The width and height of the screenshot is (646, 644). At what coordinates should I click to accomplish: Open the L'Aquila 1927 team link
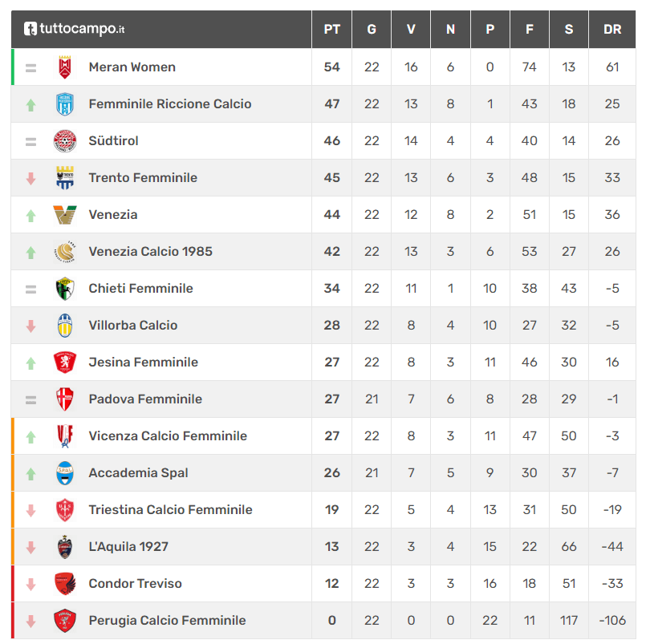(128, 547)
